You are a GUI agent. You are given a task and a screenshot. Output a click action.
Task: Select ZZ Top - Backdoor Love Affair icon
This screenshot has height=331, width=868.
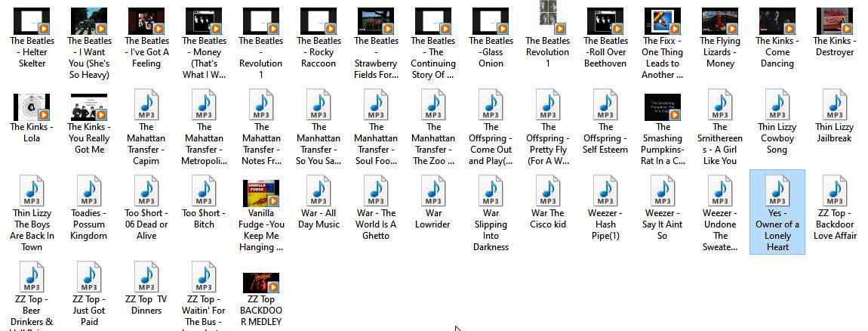pyautogui.click(x=835, y=191)
